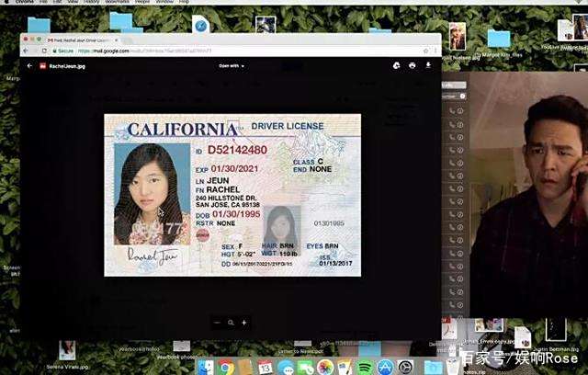
Task: Open the blue folder stack in Dock
Action: coord(433,367)
